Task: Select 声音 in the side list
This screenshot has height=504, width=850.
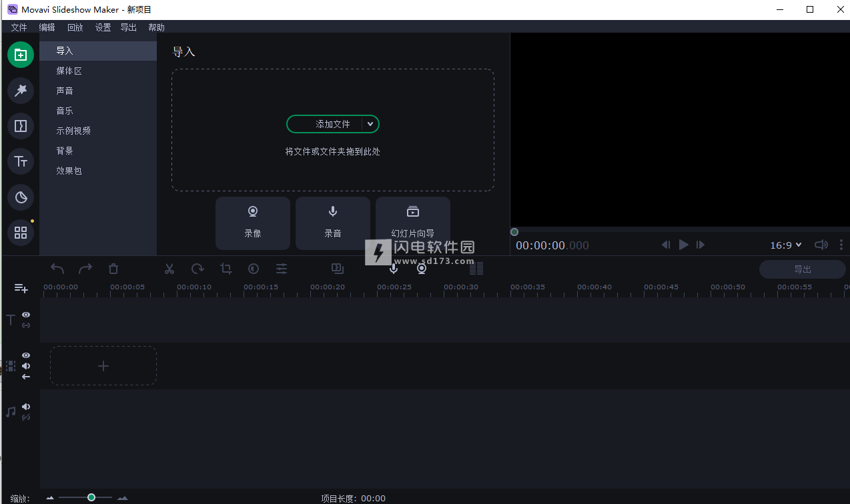Action: coord(98,91)
